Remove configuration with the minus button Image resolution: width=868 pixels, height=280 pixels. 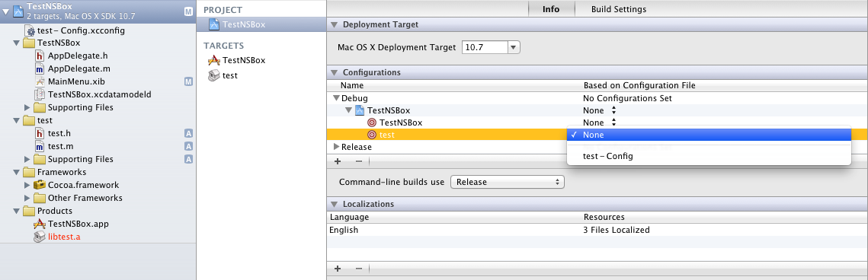[x=359, y=161]
